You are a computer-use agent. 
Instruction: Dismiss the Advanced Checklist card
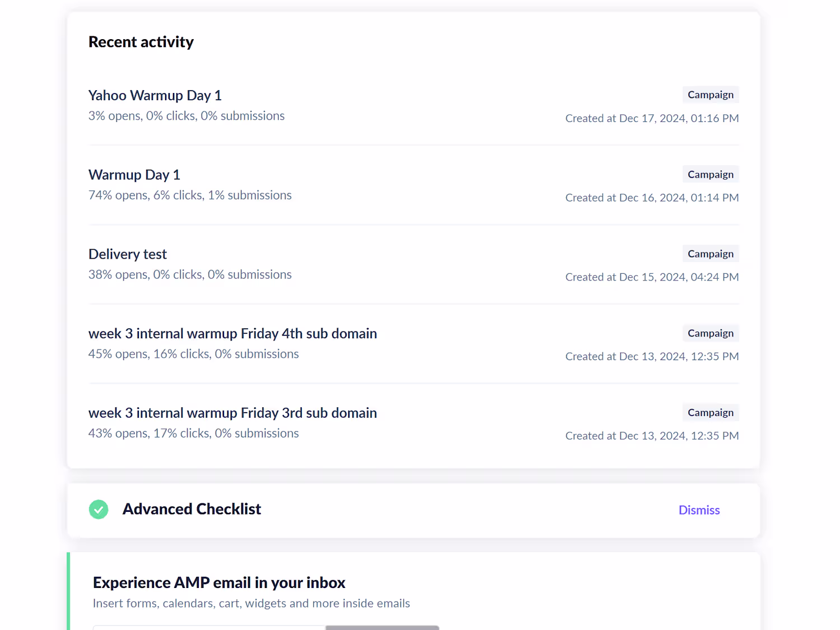click(699, 510)
